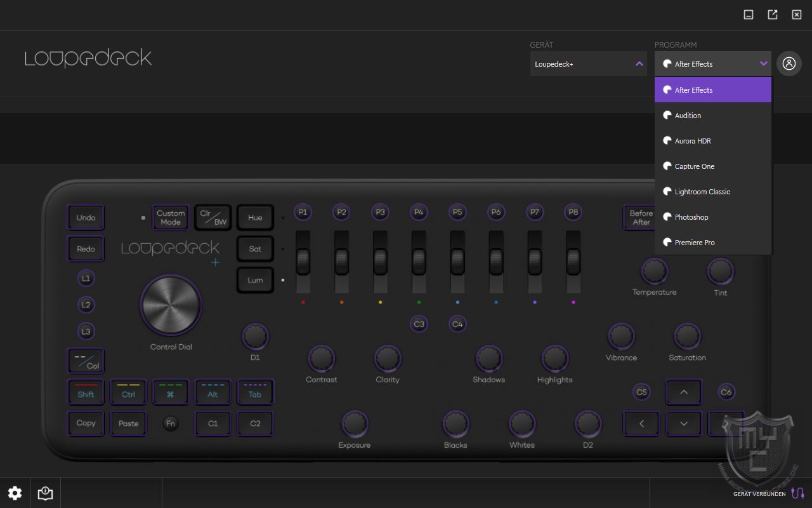The height and width of the screenshot is (508, 812).
Task: Select the Lum mode key
Action: tap(255, 280)
